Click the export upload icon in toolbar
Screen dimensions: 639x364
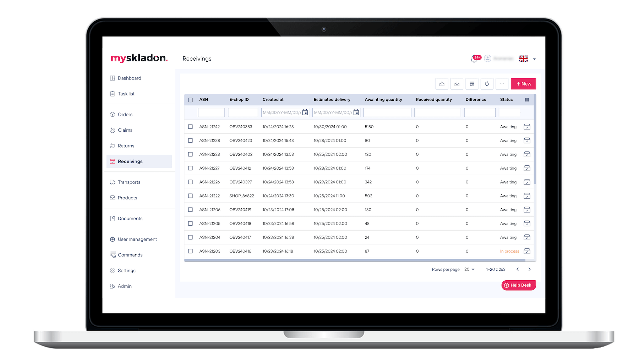point(442,84)
